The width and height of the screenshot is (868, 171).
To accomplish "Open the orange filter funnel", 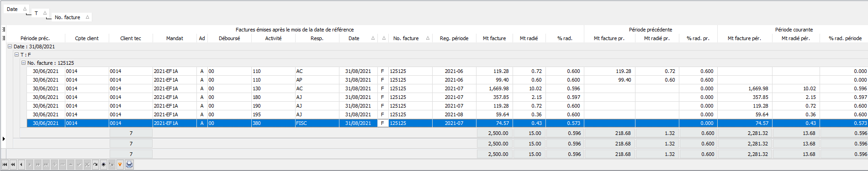I will coord(120,165).
